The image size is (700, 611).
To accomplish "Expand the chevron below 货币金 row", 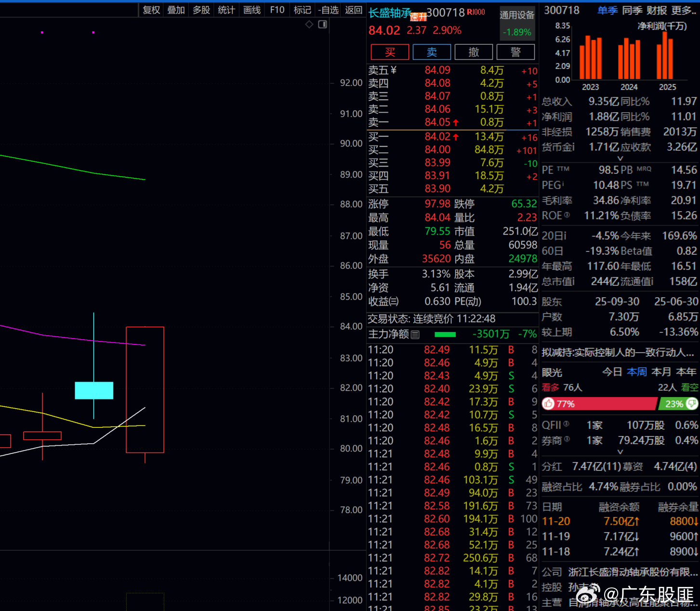I will pos(620,159).
